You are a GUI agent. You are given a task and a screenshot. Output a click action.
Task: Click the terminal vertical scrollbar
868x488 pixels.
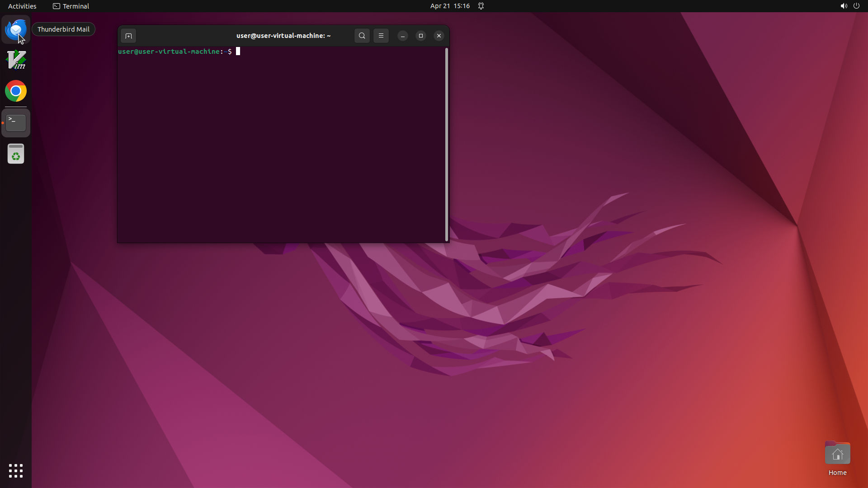click(447, 145)
